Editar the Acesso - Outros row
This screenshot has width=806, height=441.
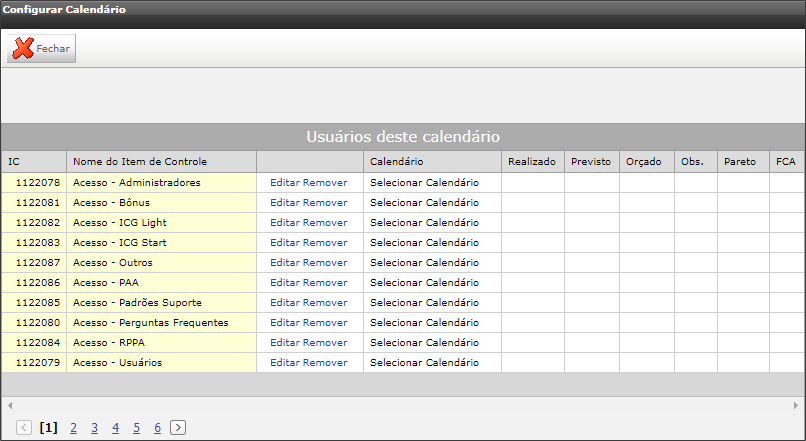pos(285,263)
